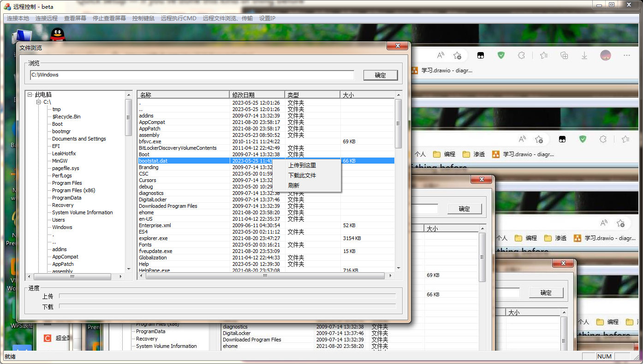The image size is (643, 364).
Task: Select Documents and Settings tree item
Action: pos(79,139)
